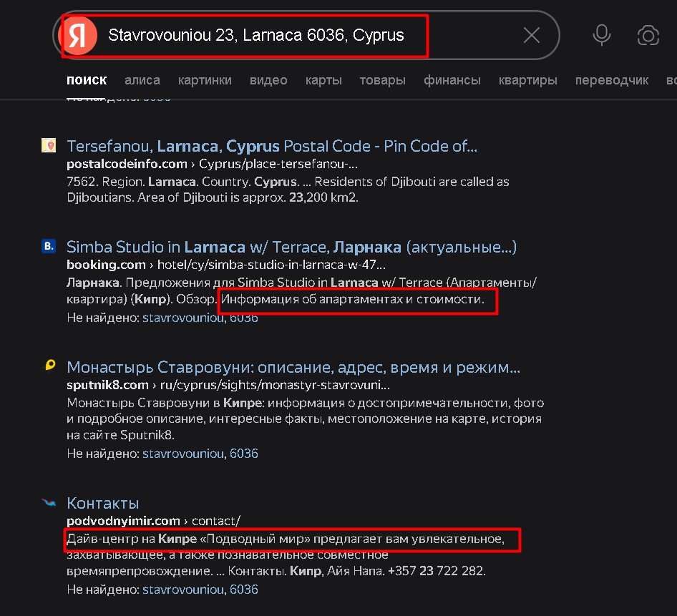This screenshot has height=616, width=677.
Task: Open the алиса tab
Action: [142, 80]
